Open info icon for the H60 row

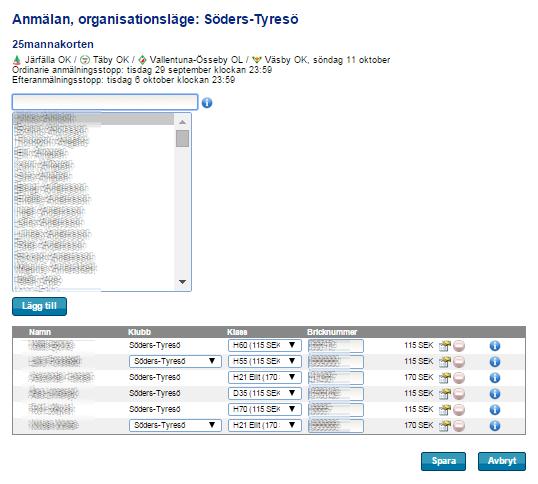(x=495, y=345)
